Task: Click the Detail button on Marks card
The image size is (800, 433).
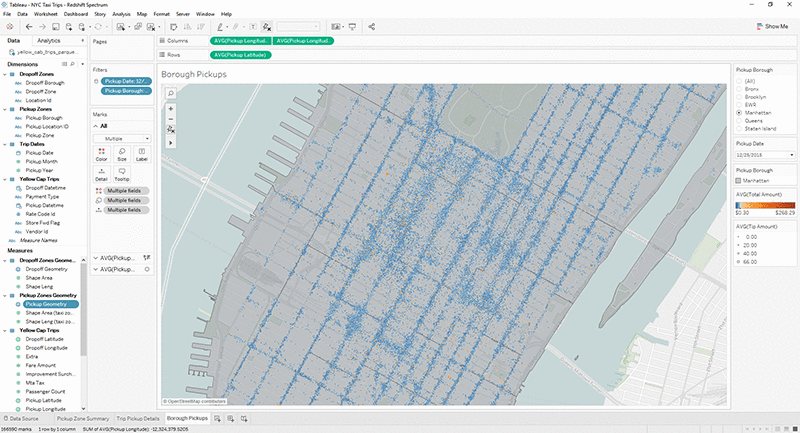Action: 102,174
